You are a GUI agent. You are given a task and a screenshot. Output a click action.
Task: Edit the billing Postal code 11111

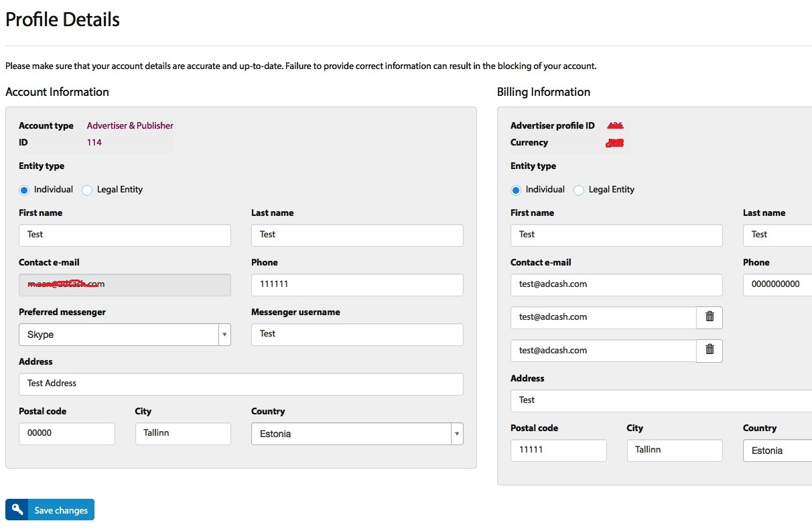(559, 451)
